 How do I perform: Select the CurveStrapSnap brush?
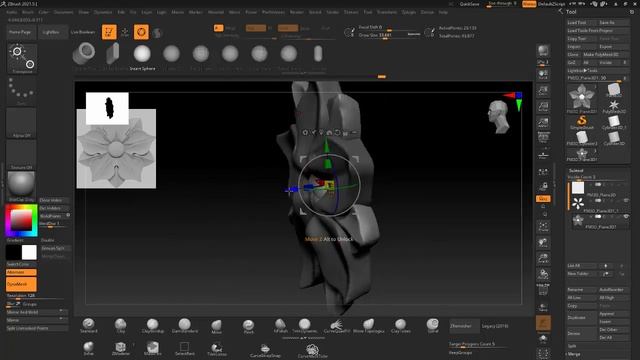(264, 350)
